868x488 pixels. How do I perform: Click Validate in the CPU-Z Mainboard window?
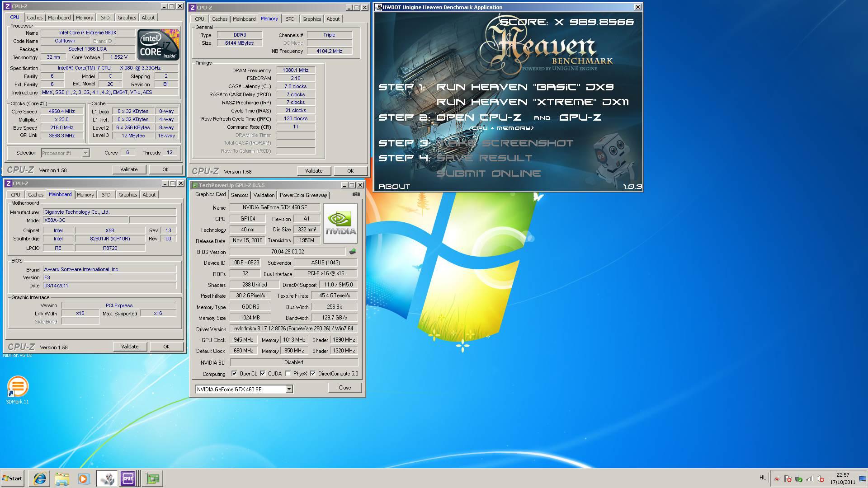point(130,347)
